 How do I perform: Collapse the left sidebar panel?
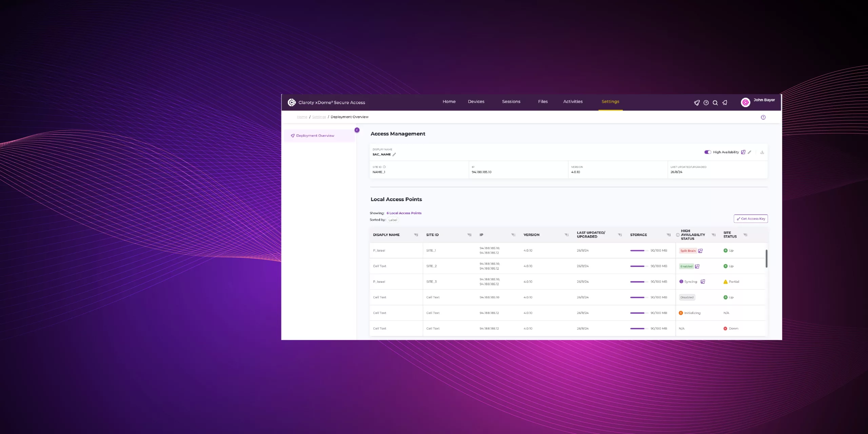pyautogui.click(x=357, y=130)
